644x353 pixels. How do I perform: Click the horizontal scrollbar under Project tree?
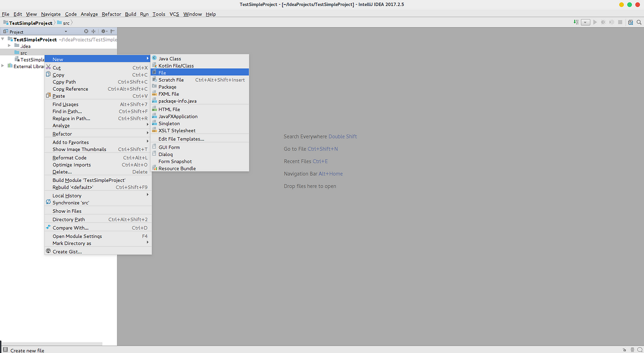tap(51, 344)
